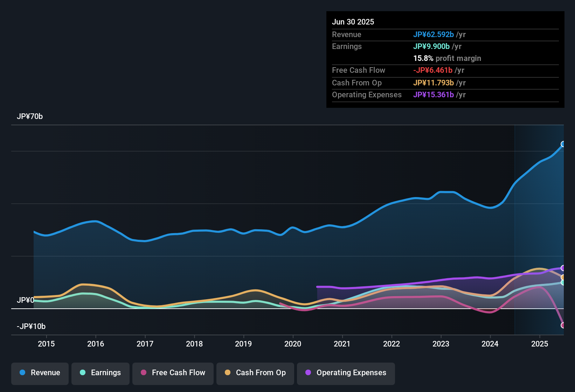Click the 2020 label on the timeline axis
575x392 pixels.
click(x=293, y=344)
